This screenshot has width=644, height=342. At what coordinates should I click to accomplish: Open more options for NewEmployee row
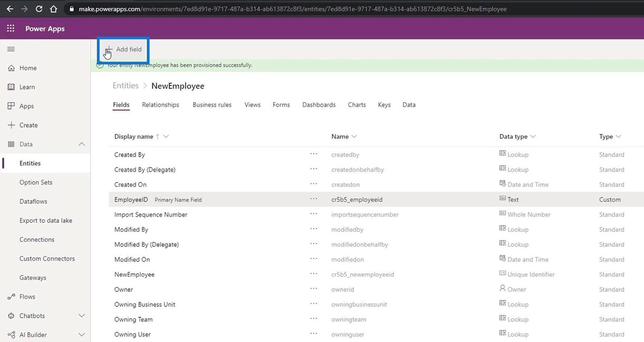pos(314,274)
